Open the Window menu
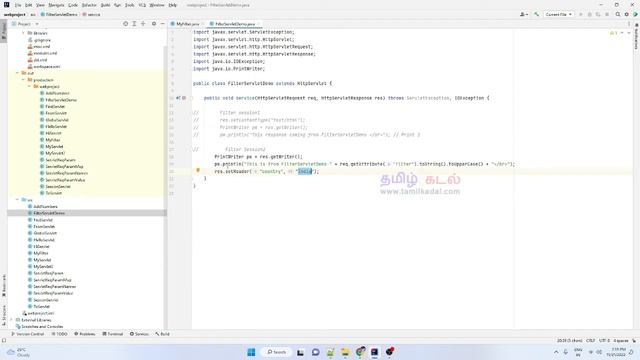Image resolution: width=640 pixels, height=360 pixels. [157, 5]
